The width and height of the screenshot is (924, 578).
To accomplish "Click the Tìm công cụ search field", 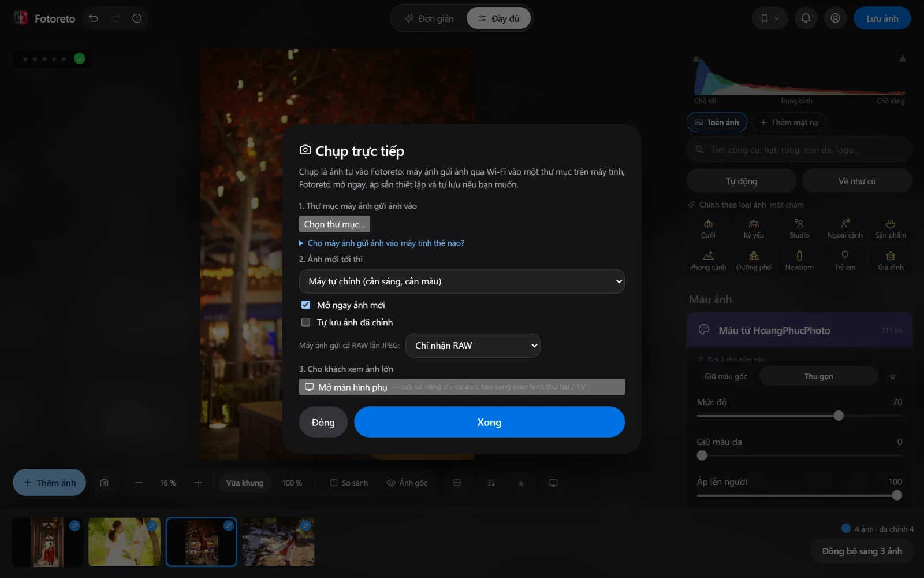I will [799, 150].
